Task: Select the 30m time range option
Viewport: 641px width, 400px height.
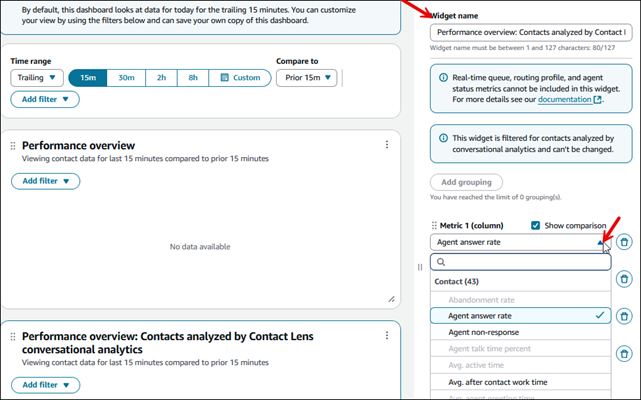Action: click(127, 78)
